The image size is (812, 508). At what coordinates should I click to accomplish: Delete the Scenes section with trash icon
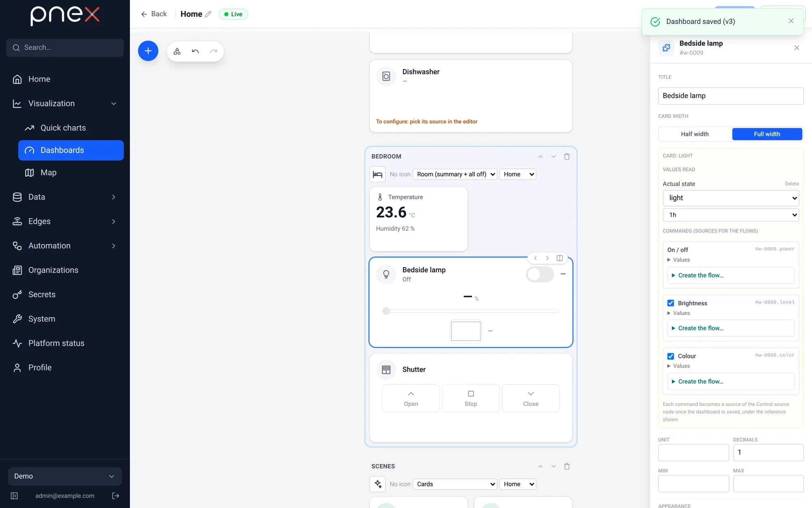(567, 466)
